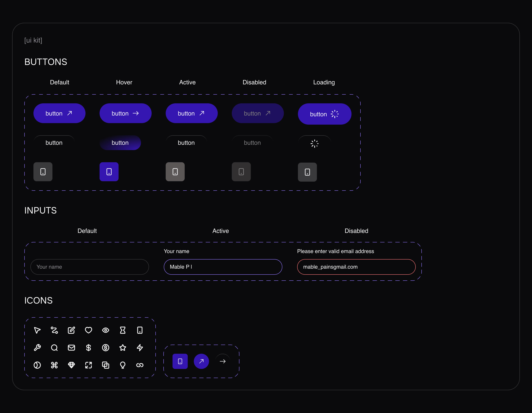This screenshot has height=413, width=532.
Task: Click the star icon
Action: click(123, 347)
